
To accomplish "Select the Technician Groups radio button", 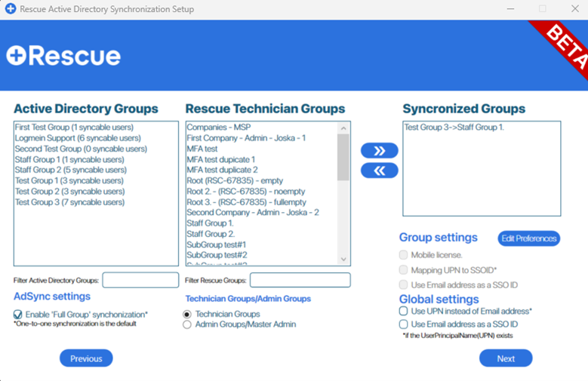I will (186, 314).
